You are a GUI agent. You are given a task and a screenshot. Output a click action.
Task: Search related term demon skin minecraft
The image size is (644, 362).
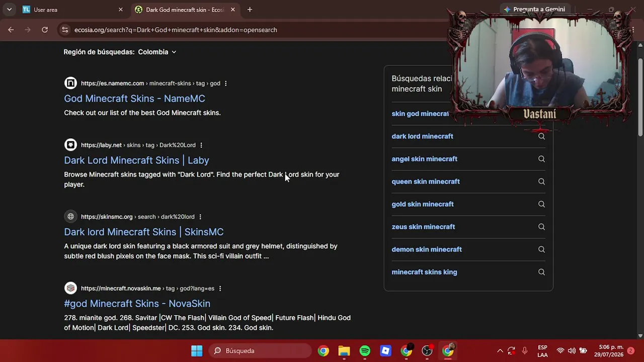(x=427, y=249)
